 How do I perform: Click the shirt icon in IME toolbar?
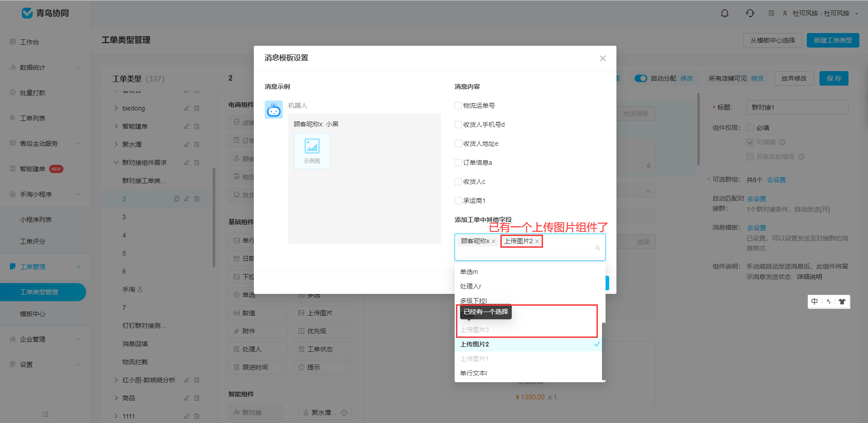(x=842, y=302)
